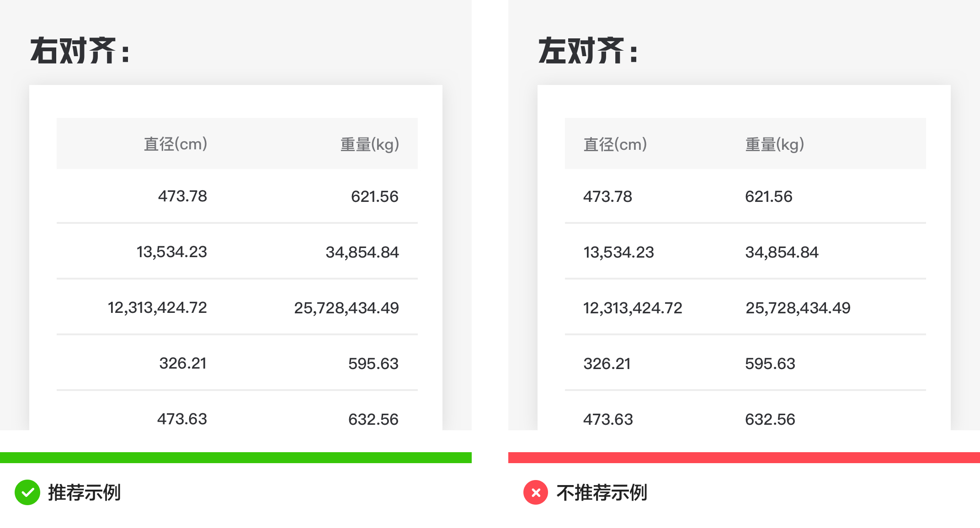Click cell 473.78 in the 右对齐 table
980x528 pixels.
point(182,196)
